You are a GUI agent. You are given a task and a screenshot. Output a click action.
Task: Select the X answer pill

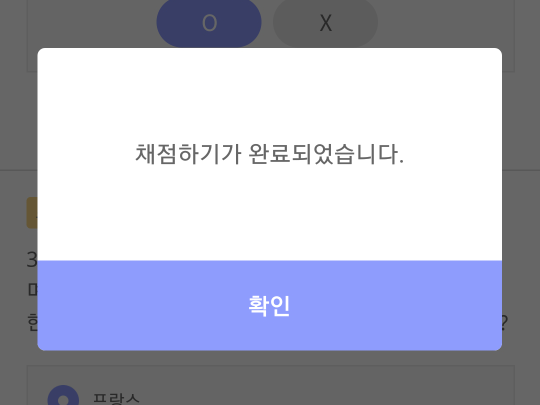click(x=325, y=23)
